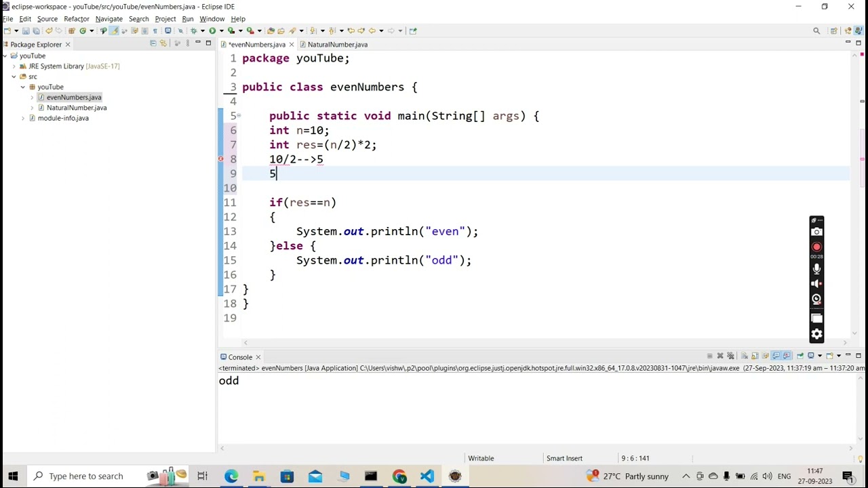Open the Display Selected Console dropdown arrow
This screenshot has width=868, height=488.
[820, 356]
